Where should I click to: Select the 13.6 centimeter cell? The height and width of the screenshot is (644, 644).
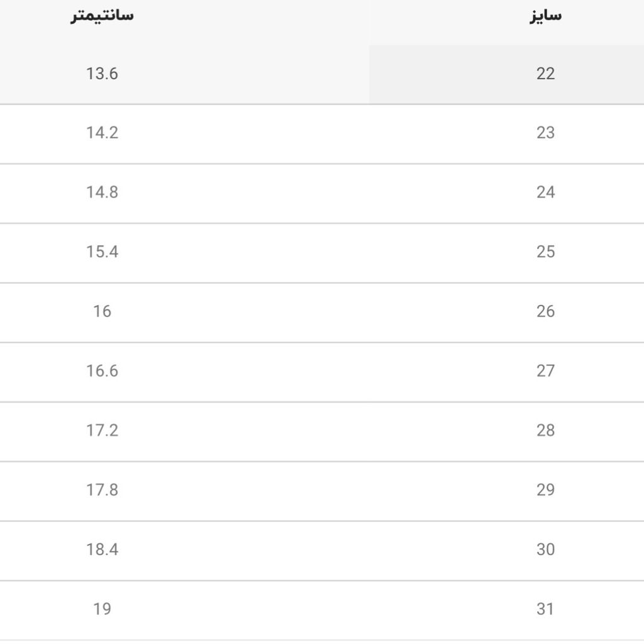102,74
